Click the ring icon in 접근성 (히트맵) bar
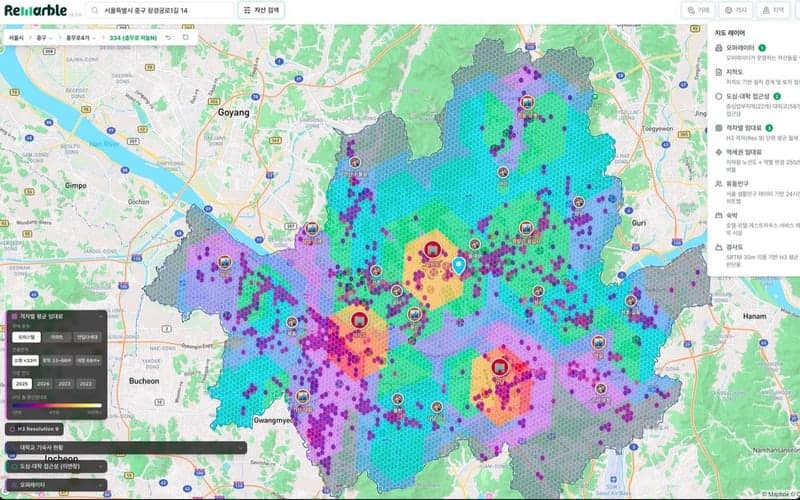 [x=13, y=466]
